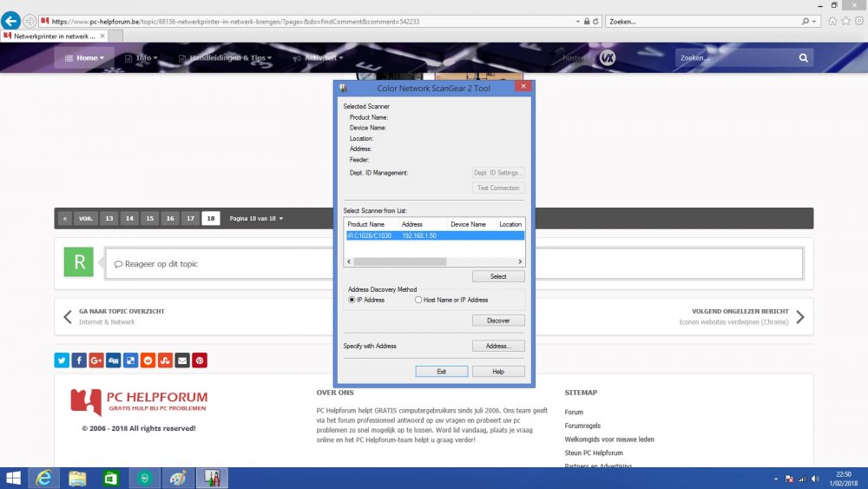Image resolution: width=868 pixels, height=489 pixels.
Task: Switch to the Netwerkprinter in netwerk tab
Action: point(54,36)
